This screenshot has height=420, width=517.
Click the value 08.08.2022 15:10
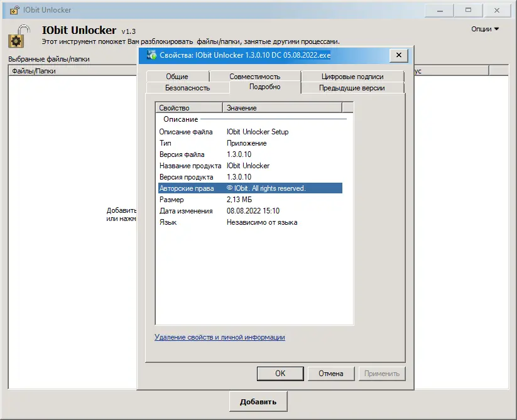253,211
